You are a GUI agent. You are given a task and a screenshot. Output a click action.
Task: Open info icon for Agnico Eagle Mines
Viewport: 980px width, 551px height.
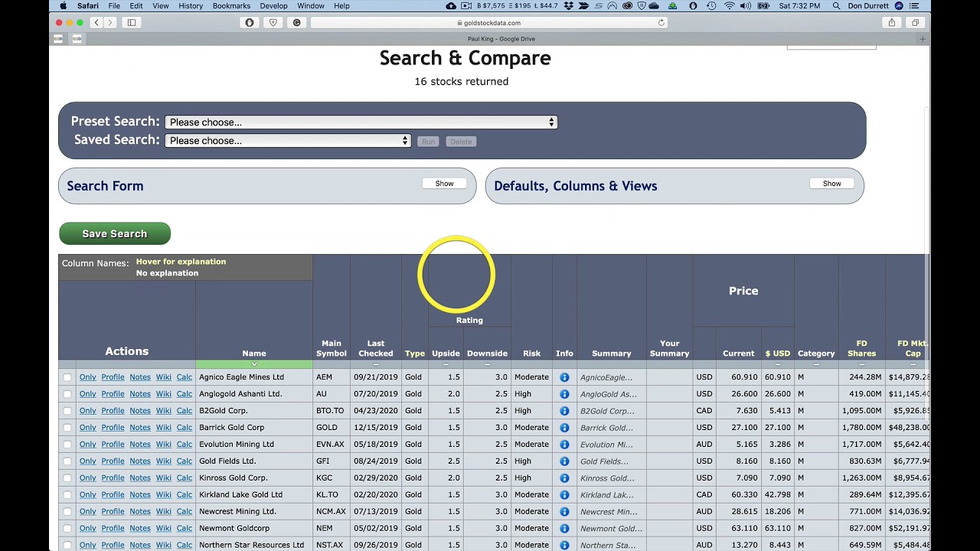pyautogui.click(x=564, y=377)
